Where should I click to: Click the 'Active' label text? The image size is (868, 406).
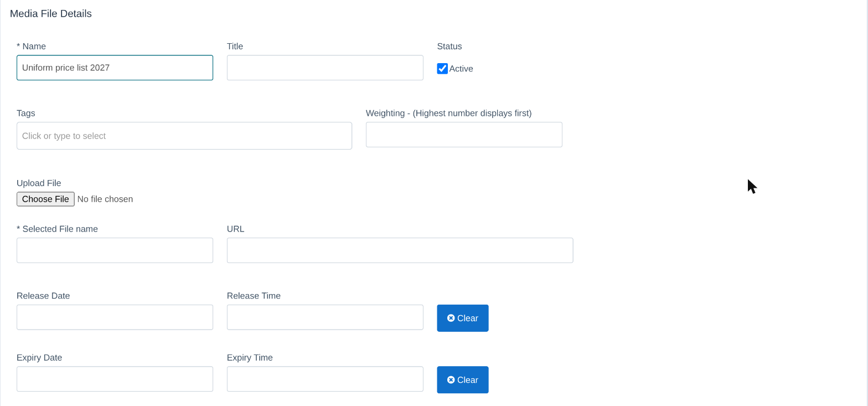pyautogui.click(x=461, y=69)
